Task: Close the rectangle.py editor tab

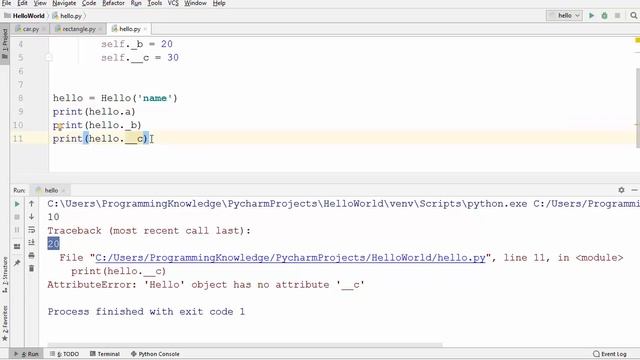Action: (100, 29)
